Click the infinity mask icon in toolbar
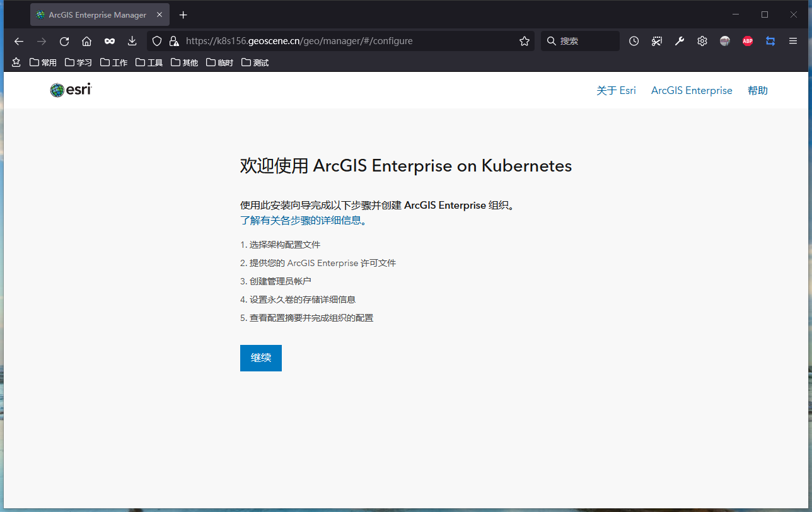This screenshot has height=512, width=812. (x=110, y=41)
